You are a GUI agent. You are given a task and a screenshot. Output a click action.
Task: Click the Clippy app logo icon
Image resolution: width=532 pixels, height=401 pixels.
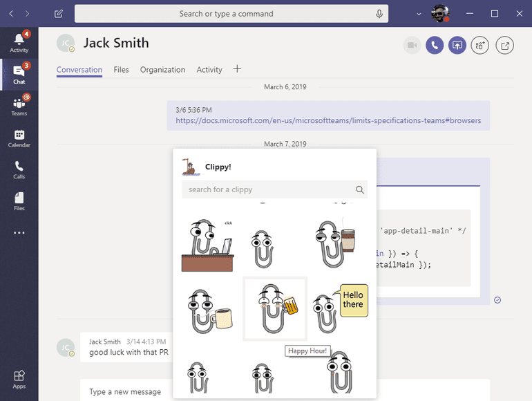pos(190,167)
